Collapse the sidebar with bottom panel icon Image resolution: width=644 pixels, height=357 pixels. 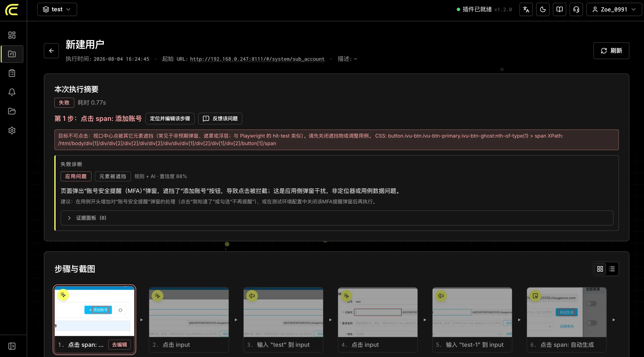coord(12,346)
